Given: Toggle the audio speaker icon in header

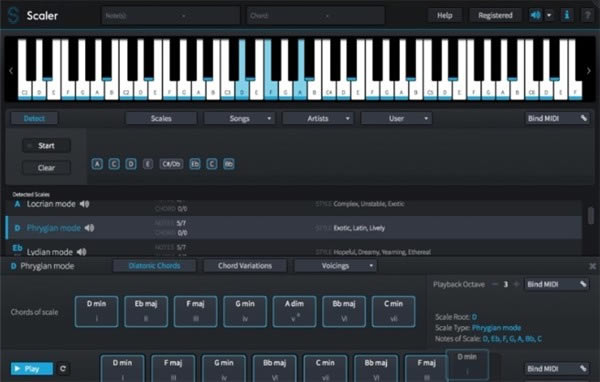Looking at the screenshot, I should 535,15.
